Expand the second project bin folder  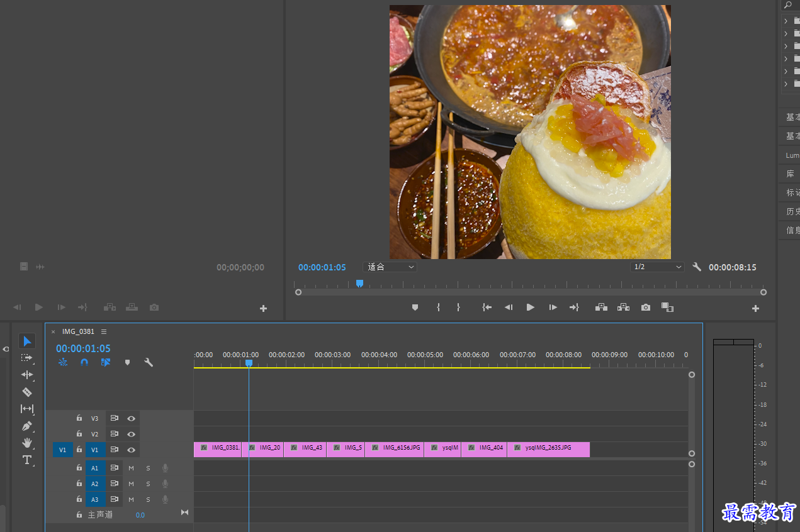[786, 33]
